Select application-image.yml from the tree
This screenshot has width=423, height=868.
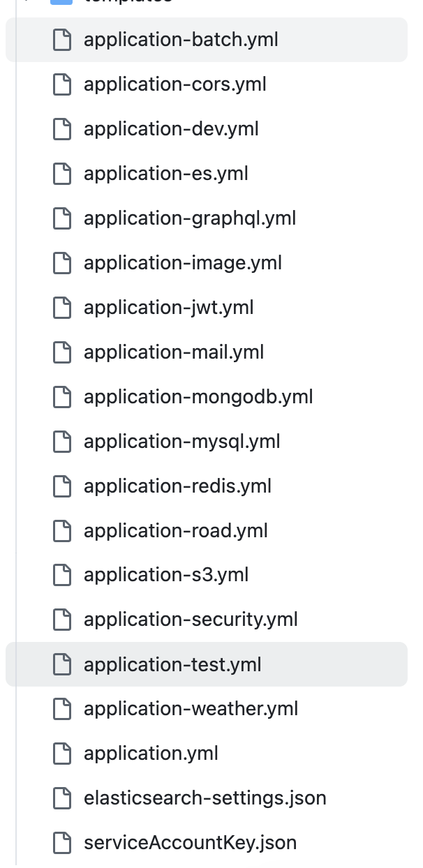coord(207,263)
